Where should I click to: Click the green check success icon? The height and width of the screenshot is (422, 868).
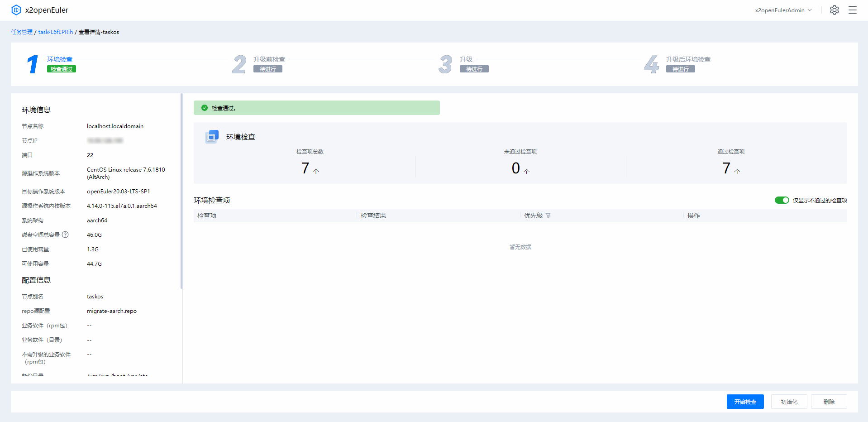(205, 108)
